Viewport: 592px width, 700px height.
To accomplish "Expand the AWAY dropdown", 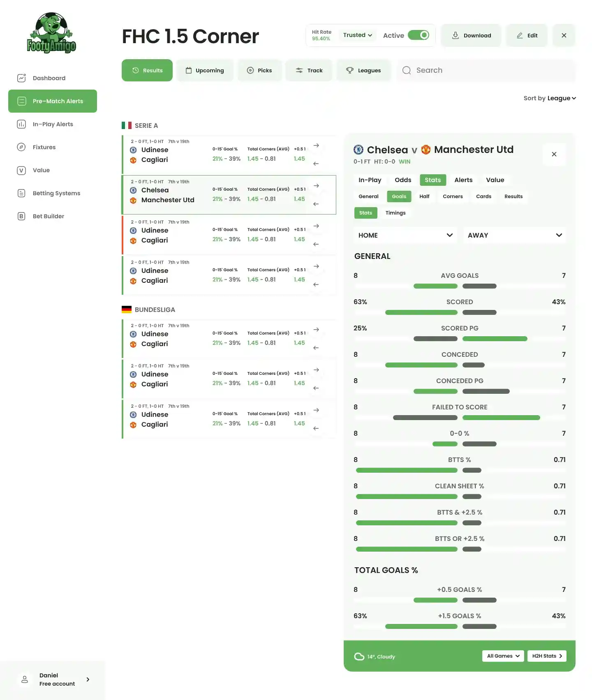I will click(x=515, y=235).
